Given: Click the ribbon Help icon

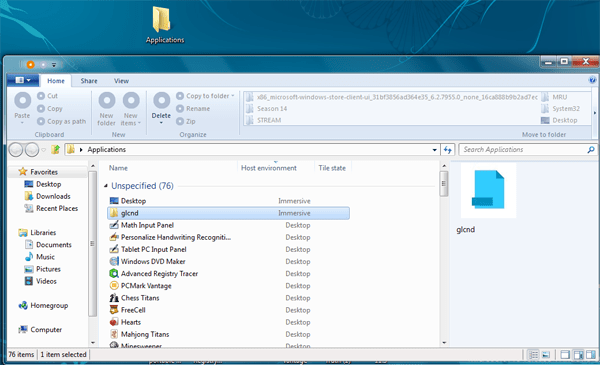Looking at the screenshot, I should pos(592,80).
